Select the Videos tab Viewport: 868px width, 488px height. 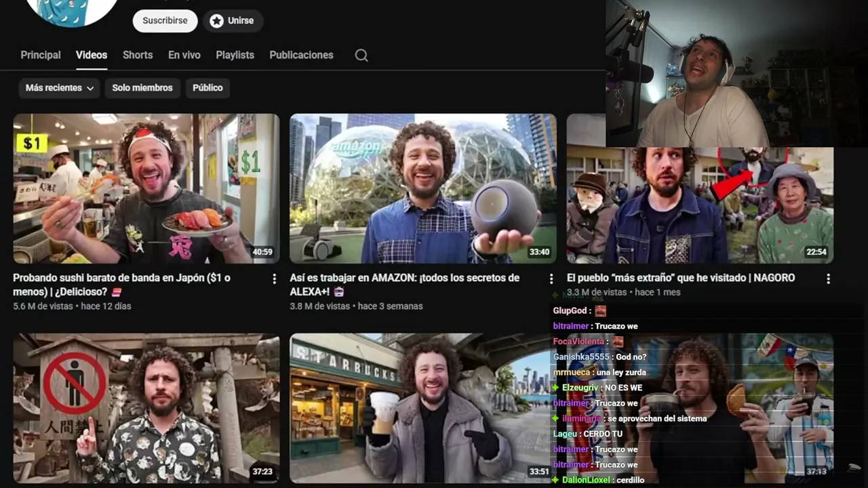coord(92,55)
